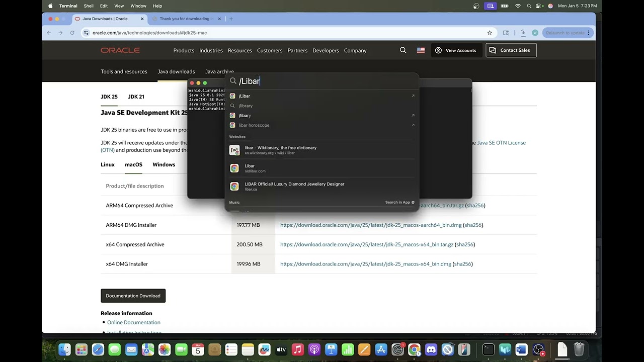Open Launchpad from the Dock
The width and height of the screenshot is (644, 362).
[81, 349]
